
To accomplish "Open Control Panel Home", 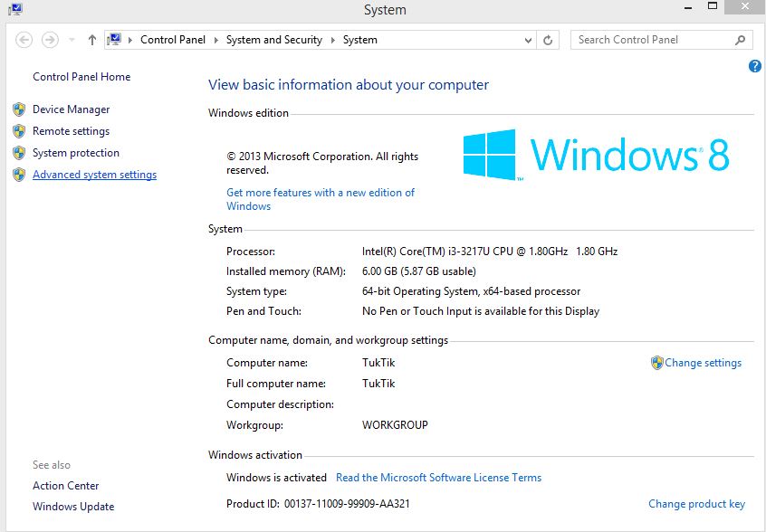I will 81,77.
